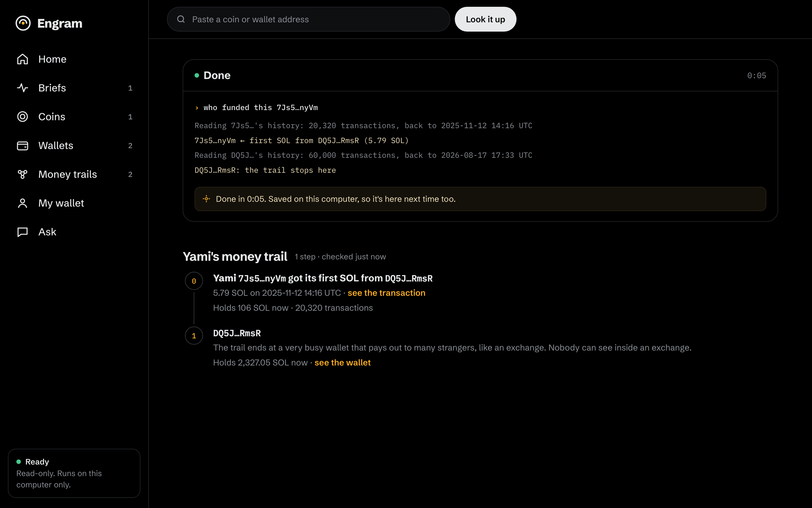Click the Coins count badge 1

pos(130,117)
